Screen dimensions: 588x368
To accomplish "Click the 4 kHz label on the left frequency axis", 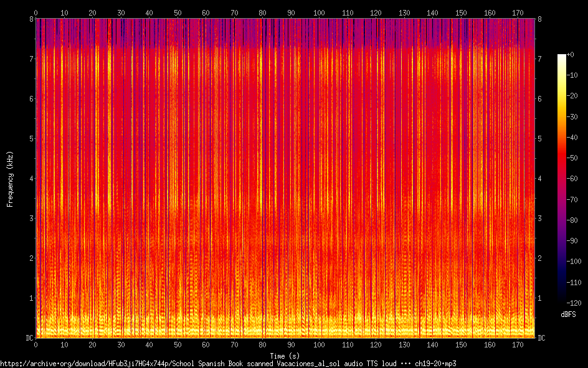I will coord(31,179).
